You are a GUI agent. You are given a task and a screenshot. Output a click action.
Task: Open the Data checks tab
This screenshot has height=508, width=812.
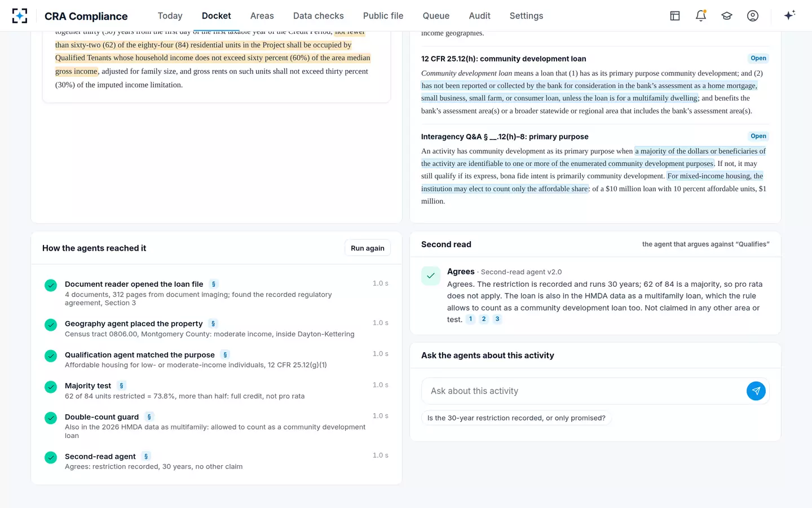[x=319, y=16]
